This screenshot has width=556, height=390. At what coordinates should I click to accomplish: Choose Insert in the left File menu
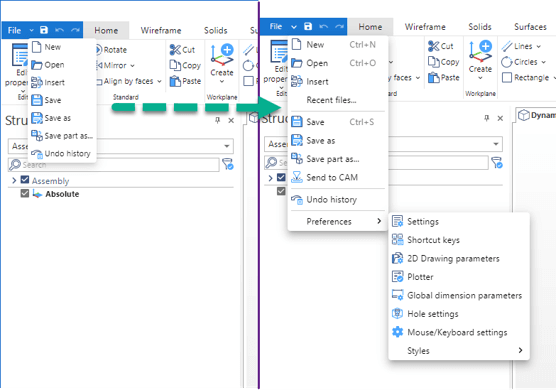[62, 82]
